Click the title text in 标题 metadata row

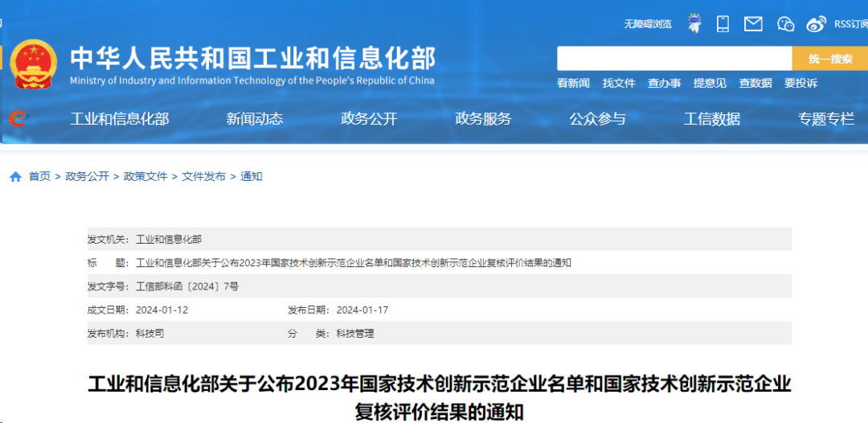click(353, 263)
